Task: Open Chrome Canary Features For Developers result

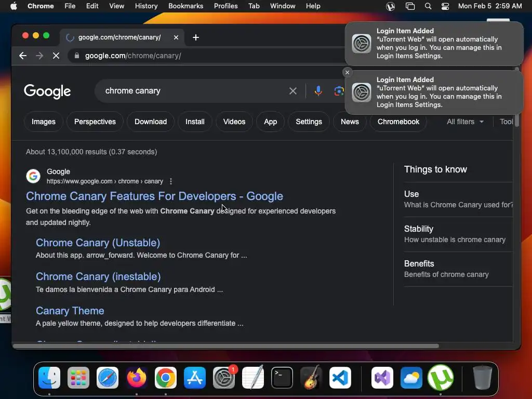Action: coord(154,196)
